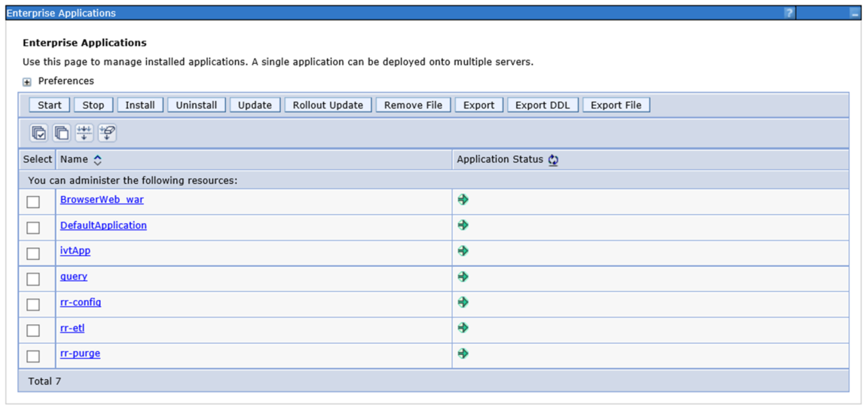The image size is (868, 410).
Task: Click the Show Filter View icon
Action: (x=84, y=133)
